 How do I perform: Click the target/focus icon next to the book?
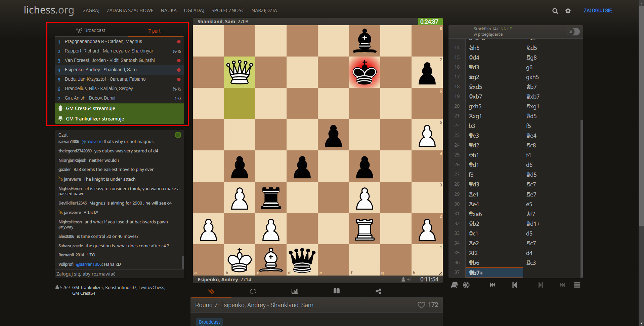466,285
